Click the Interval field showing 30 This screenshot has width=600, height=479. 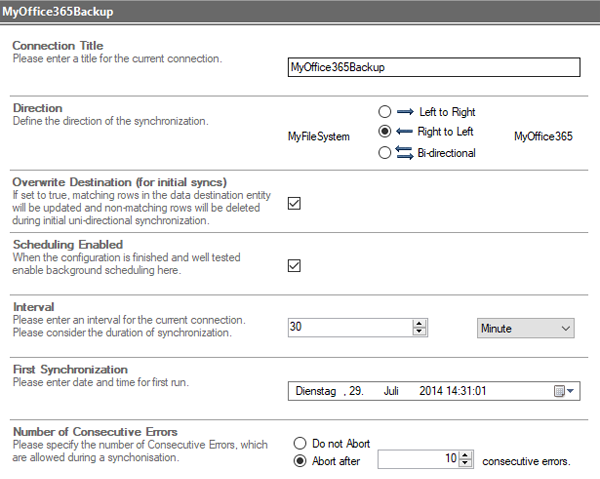[349, 327]
